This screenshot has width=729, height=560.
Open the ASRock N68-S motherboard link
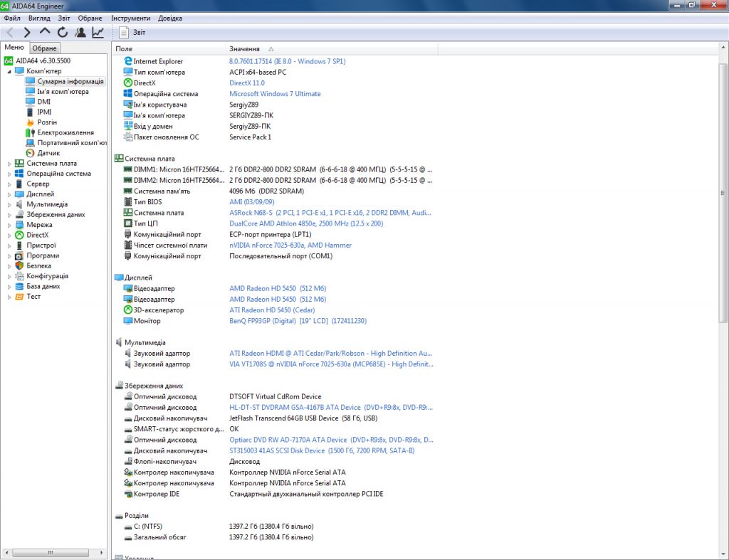click(330, 212)
